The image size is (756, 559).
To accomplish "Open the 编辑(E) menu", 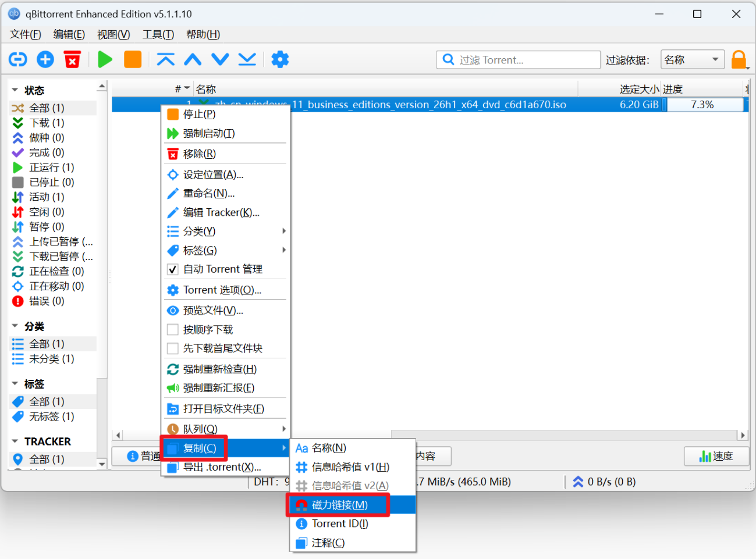I will pos(69,34).
